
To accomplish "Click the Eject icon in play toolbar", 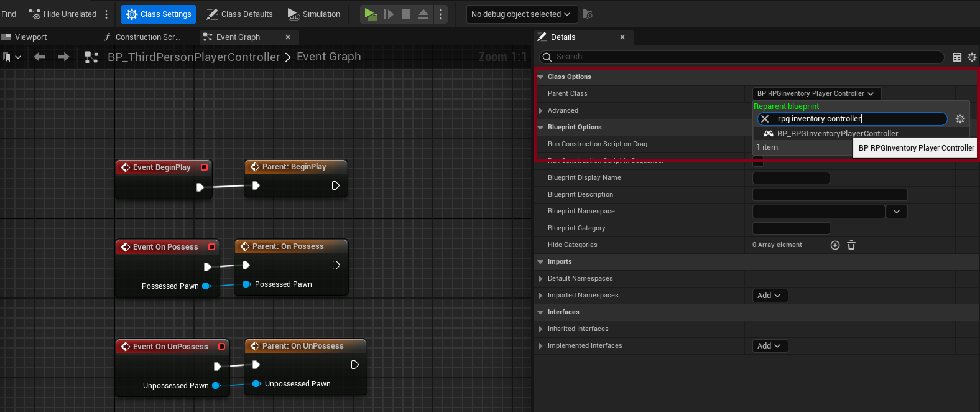I will click(423, 14).
